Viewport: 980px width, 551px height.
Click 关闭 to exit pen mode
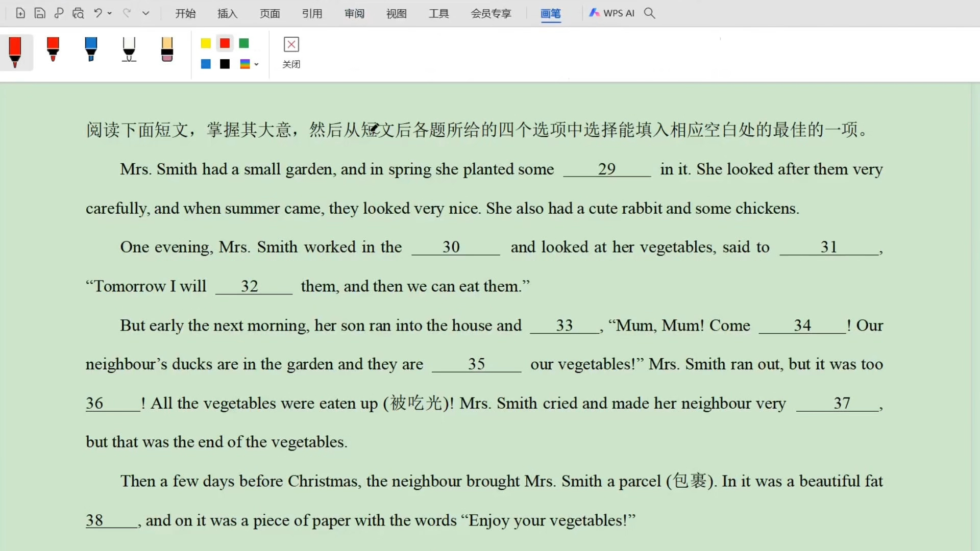click(291, 53)
